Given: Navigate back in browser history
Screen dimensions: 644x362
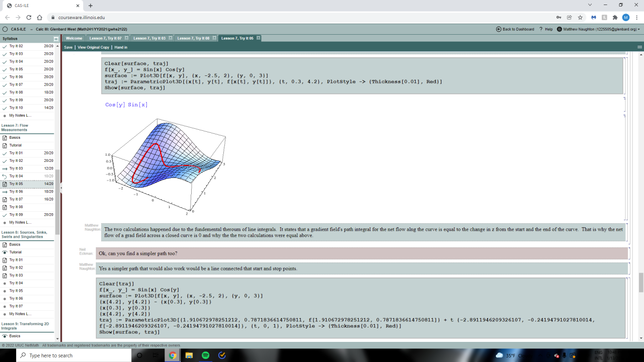Looking at the screenshot, I should [x=7, y=18].
